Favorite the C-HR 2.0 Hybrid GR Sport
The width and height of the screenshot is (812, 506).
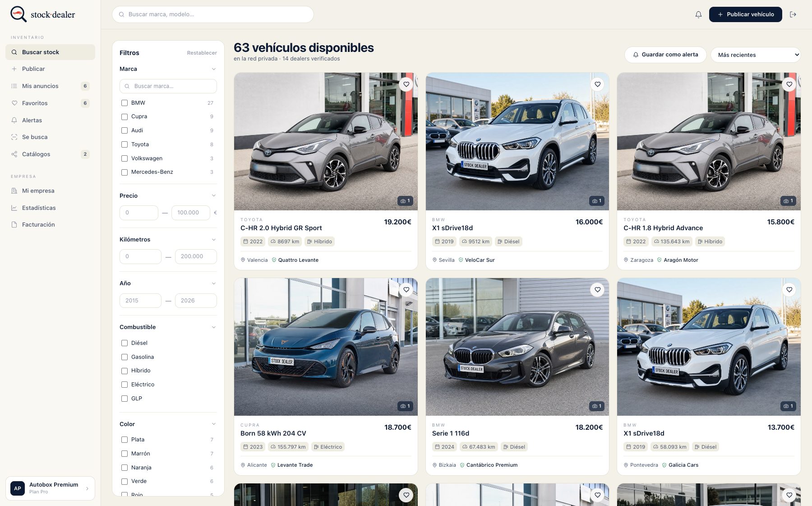[x=406, y=84]
